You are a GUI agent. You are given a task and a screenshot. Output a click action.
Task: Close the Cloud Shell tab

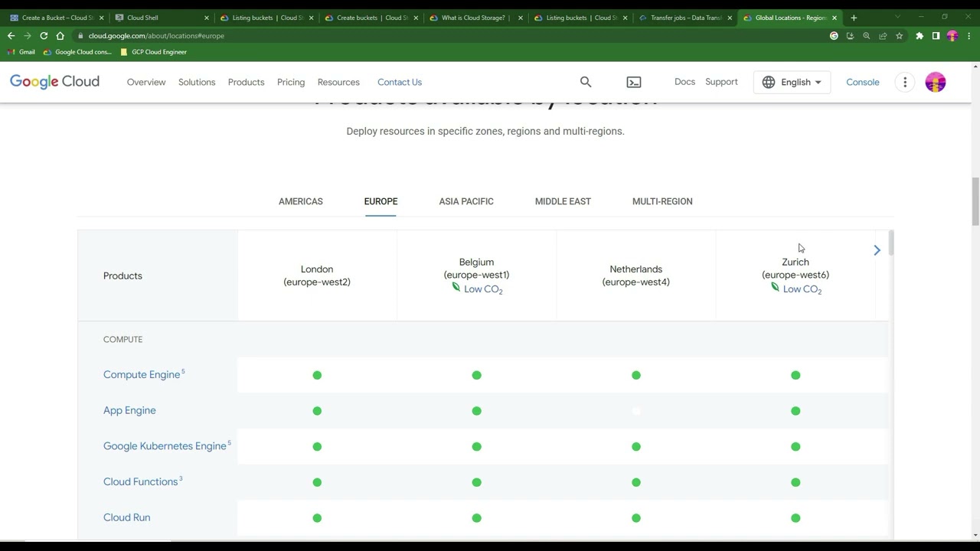pyautogui.click(x=206, y=18)
